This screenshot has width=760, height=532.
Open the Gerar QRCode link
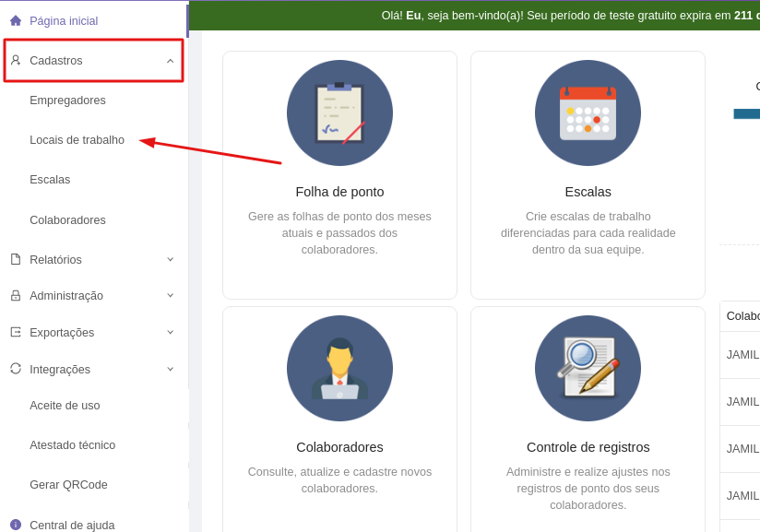coord(68,485)
